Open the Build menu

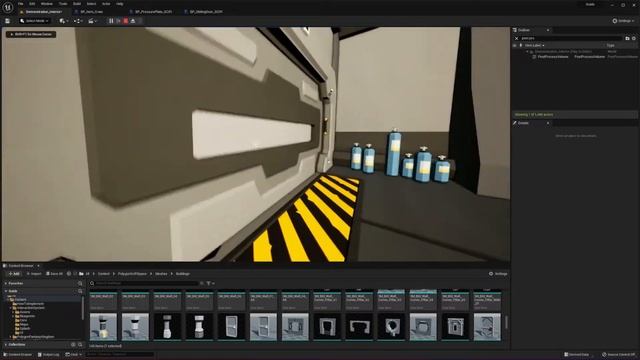tap(77, 4)
